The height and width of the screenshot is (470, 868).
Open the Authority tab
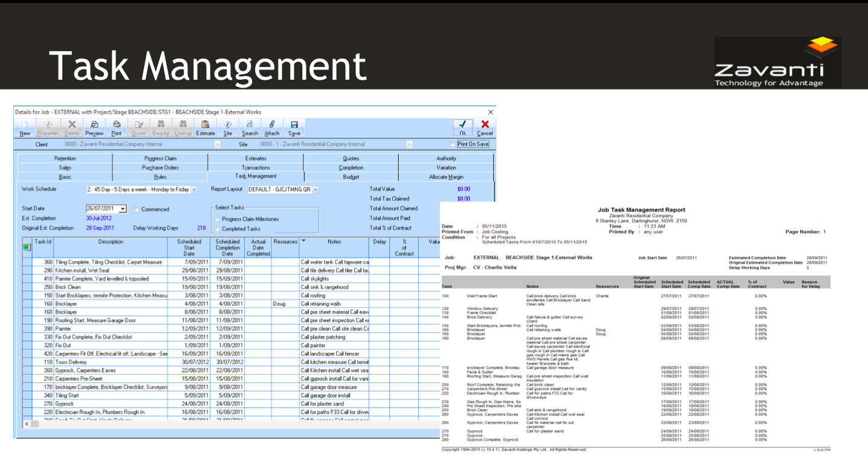446,158
